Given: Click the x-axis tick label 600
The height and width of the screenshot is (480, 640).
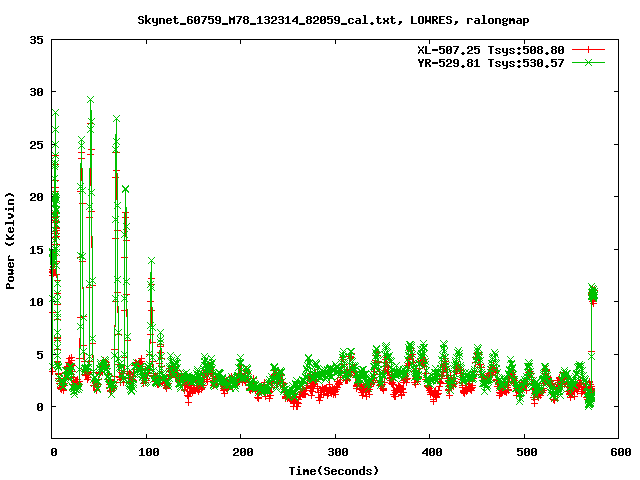Looking at the screenshot, I should [621, 452].
